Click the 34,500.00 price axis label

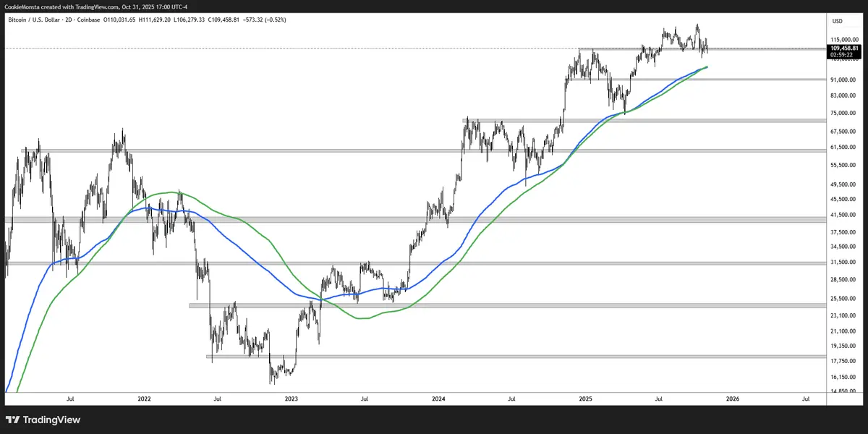click(844, 247)
